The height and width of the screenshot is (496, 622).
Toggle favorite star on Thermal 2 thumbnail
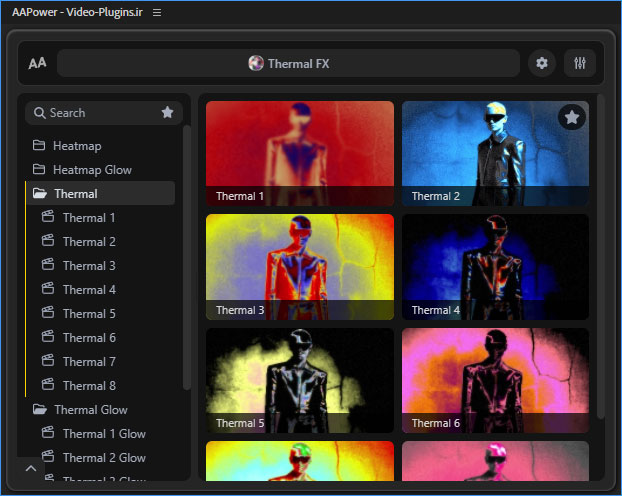[571, 118]
